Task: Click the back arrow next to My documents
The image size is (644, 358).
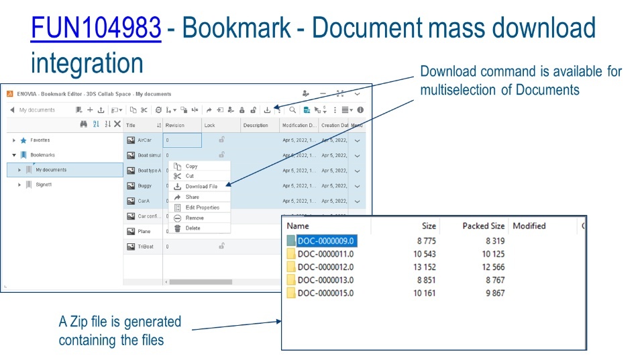Action: 12,109
